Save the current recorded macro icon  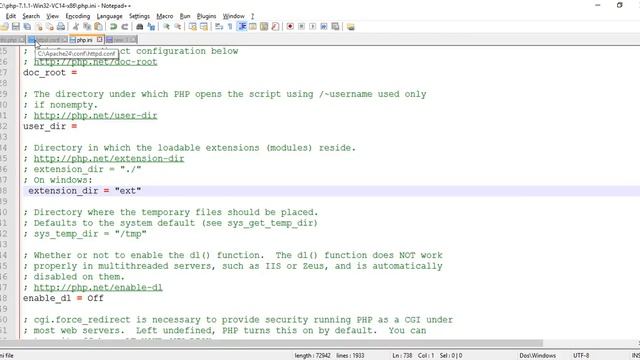tap(336, 27)
